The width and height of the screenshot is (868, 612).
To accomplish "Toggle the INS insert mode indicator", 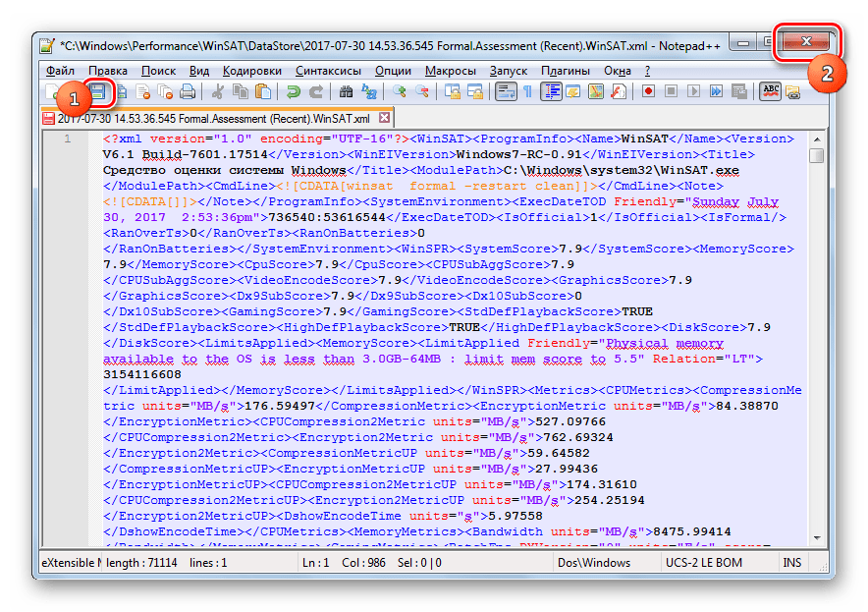I will pos(791,563).
